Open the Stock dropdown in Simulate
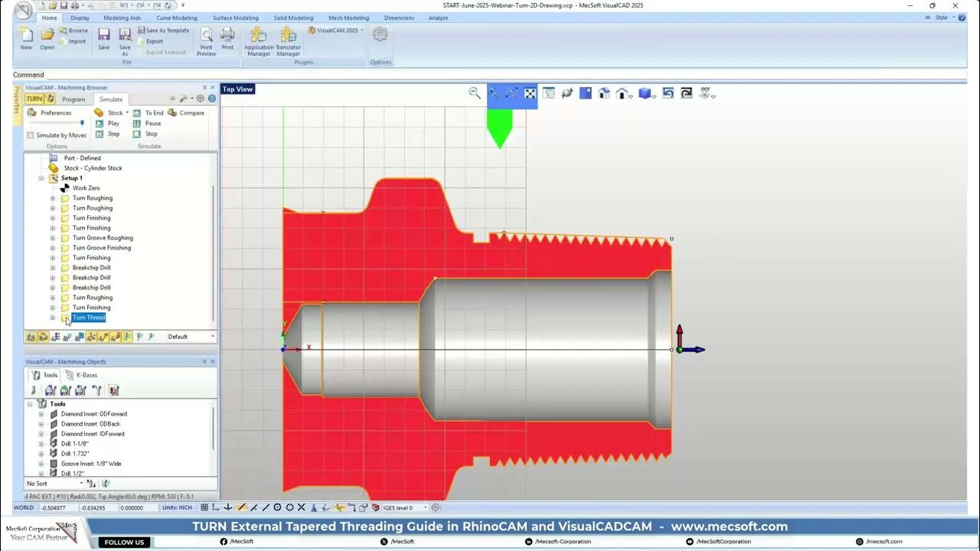Image resolution: width=980 pixels, height=551 pixels. (x=127, y=112)
